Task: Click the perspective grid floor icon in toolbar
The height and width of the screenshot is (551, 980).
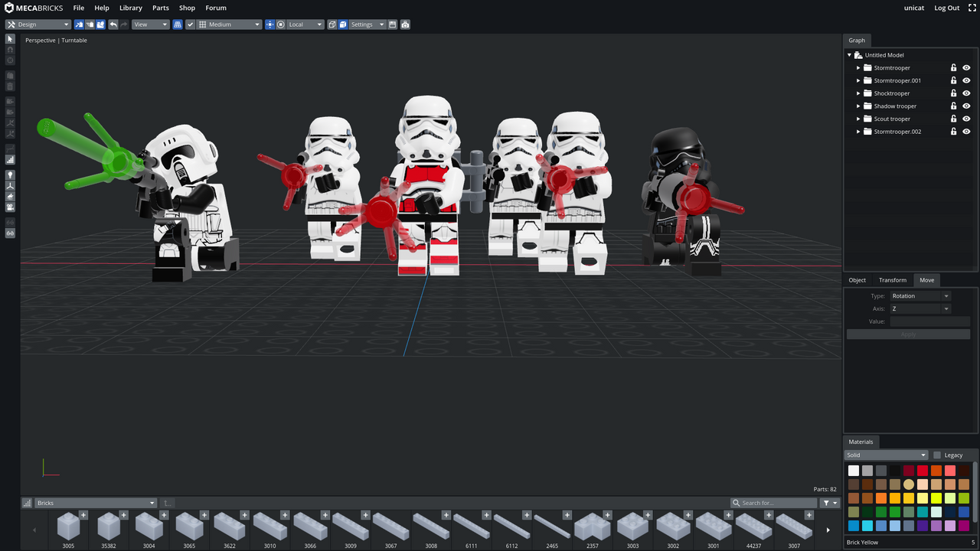Action: (178, 24)
